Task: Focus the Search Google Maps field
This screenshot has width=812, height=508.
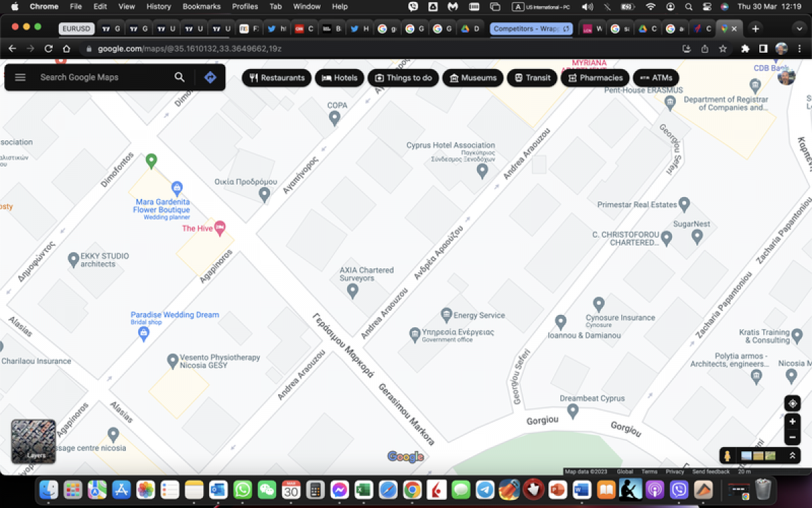Action: [x=101, y=77]
